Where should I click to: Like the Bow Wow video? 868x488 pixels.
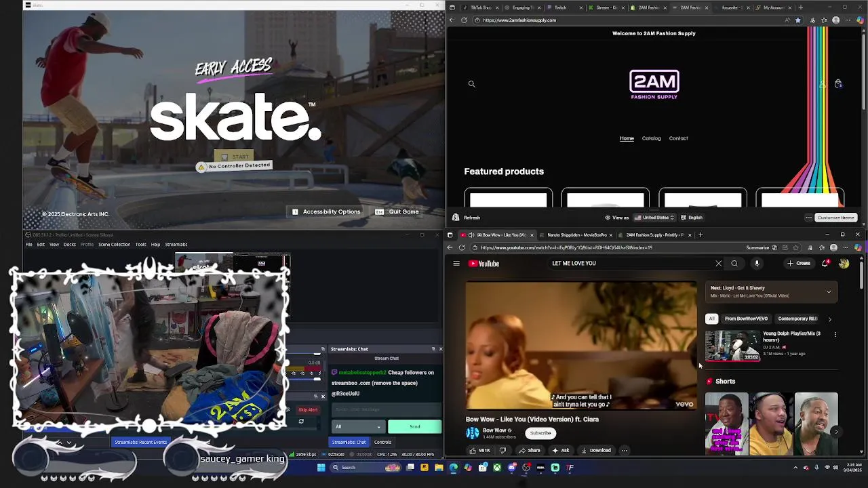(x=479, y=451)
